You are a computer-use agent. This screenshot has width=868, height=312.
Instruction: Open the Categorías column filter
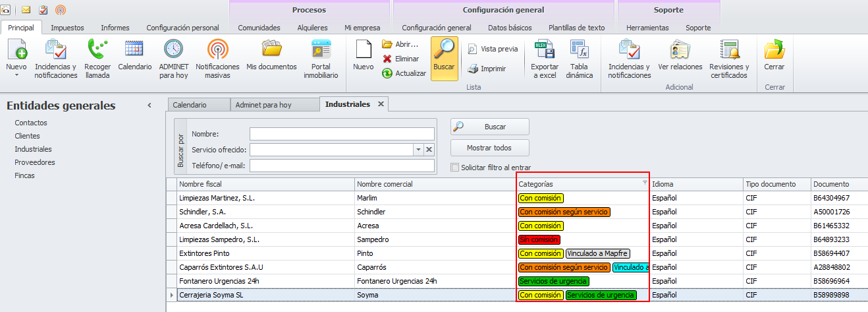click(644, 183)
